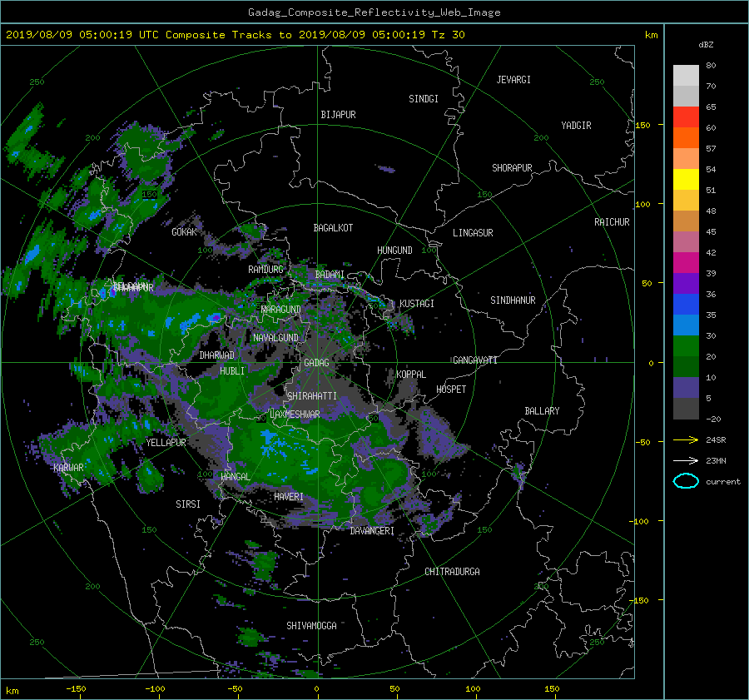Pick the green 30 dBZ color swatch

[x=686, y=345]
